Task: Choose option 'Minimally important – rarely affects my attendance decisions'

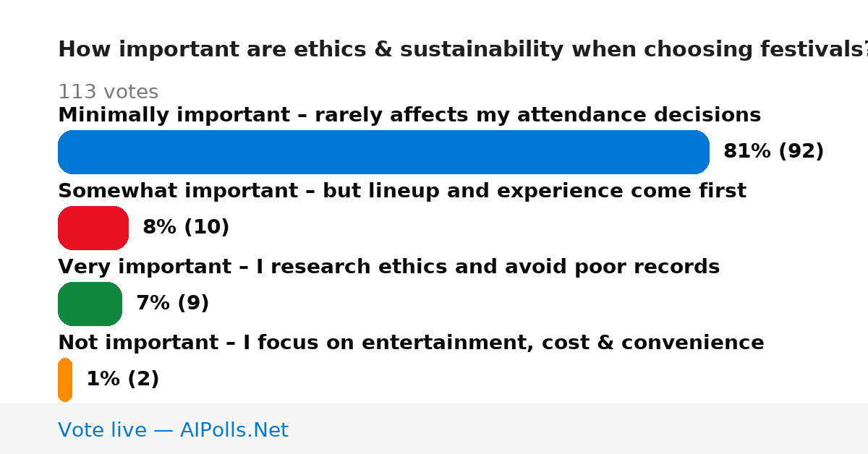Action: pyautogui.click(x=409, y=116)
